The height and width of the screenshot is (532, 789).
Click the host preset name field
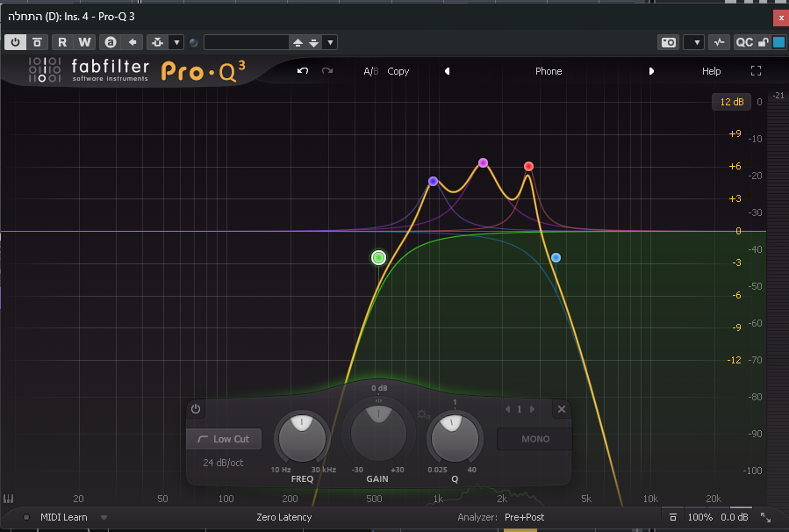pyautogui.click(x=246, y=42)
